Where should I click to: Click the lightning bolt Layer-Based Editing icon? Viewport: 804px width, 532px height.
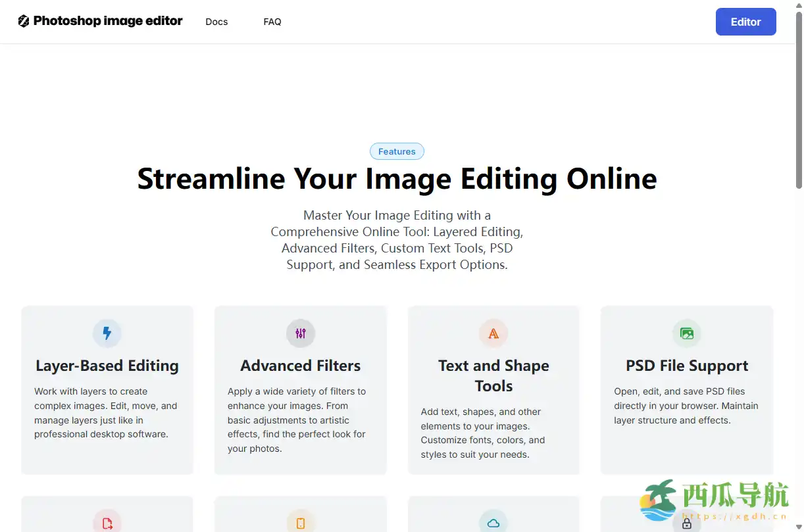coord(107,333)
